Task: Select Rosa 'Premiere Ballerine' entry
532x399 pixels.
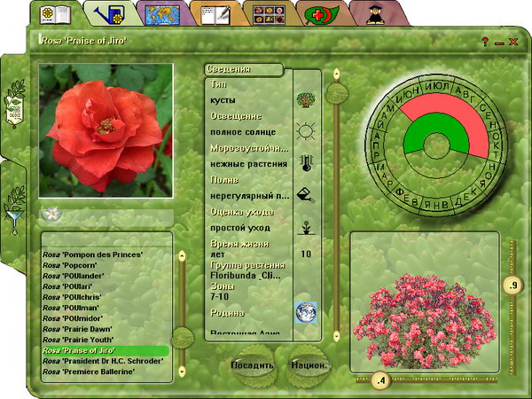Action: pos(89,372)
